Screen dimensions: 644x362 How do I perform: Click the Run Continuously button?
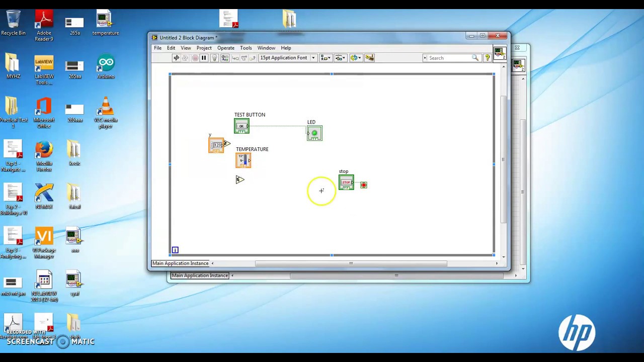[x=185, y=58]
